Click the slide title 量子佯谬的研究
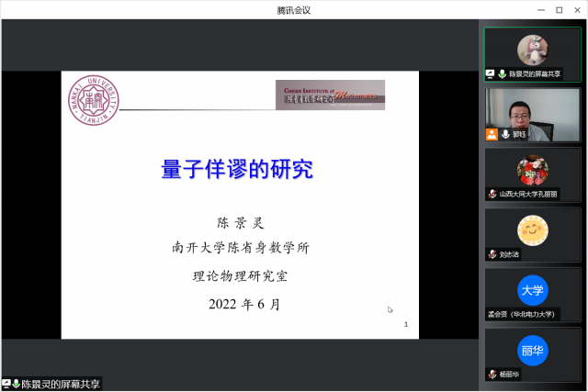 pyautogui.click(x=237, y=170)
